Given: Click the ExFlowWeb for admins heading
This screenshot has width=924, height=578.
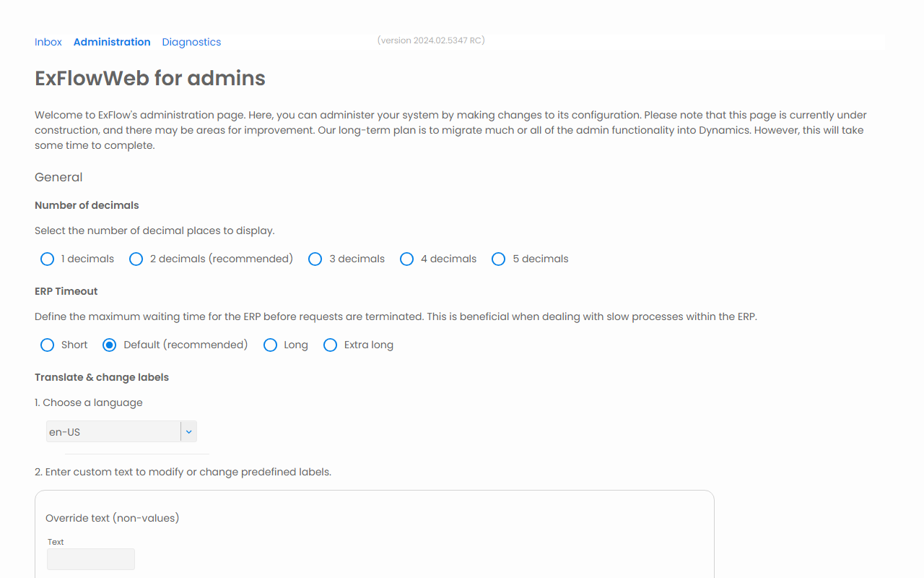Looking at the screenshot, I should pyautogui.click(x=150, y=78).
